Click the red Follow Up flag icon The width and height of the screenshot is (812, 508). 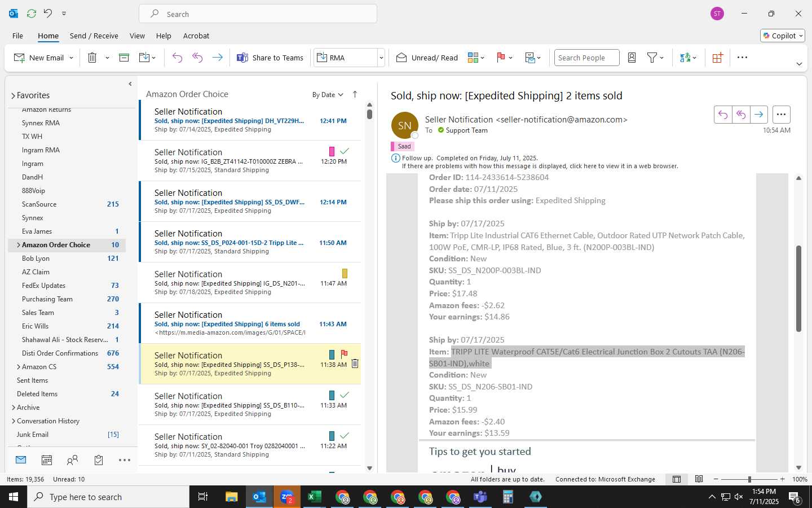pos(500,58)
